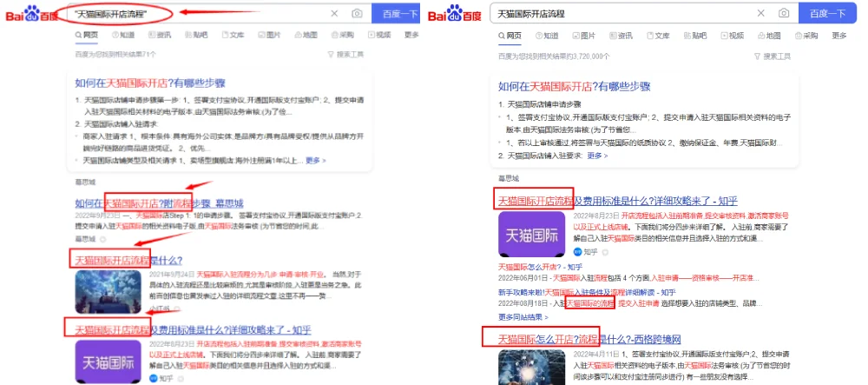Open camera image search on the right page
Viewport: 868px width, 385px height.
[783, 14]
